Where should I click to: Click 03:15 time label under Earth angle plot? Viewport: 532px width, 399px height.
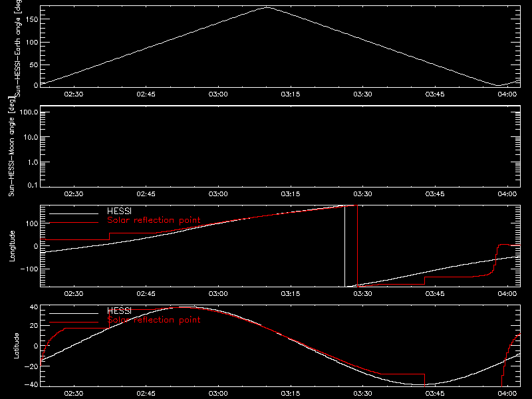click(291, 94)
